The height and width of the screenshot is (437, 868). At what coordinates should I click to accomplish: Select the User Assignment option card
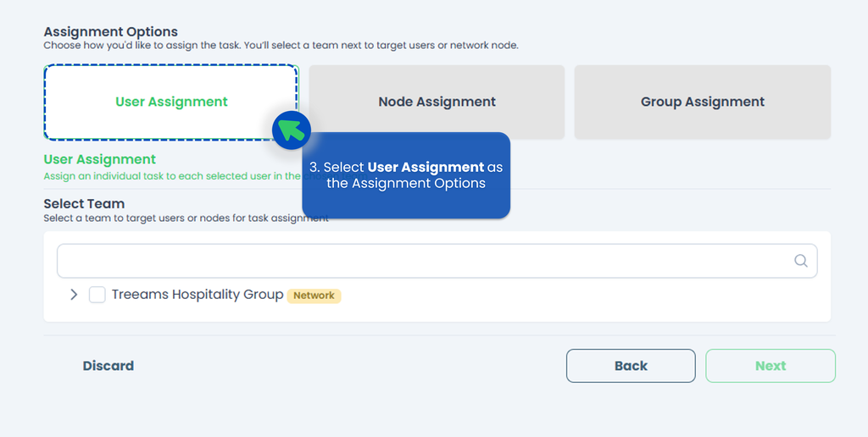click(x=171, y=102)
